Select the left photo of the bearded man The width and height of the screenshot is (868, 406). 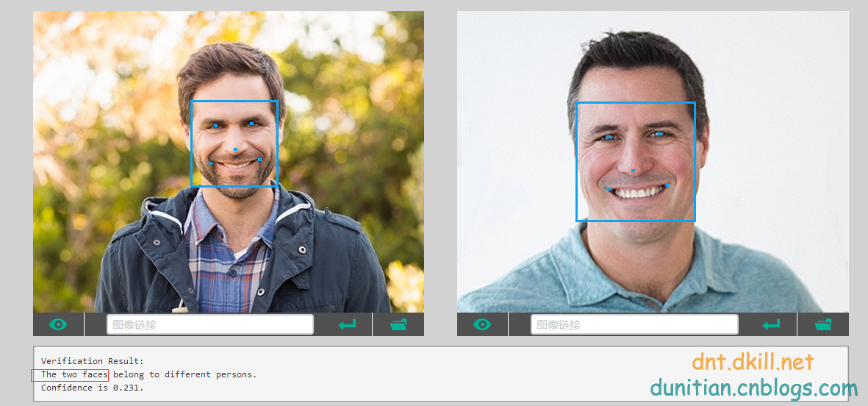pyautogui.click(x=229, y=162)
